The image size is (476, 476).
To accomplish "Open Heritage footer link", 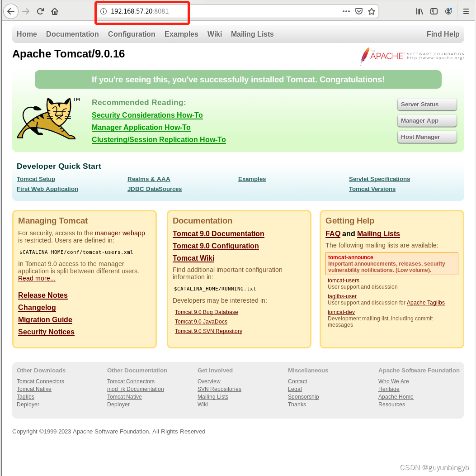I will (389, 389).
